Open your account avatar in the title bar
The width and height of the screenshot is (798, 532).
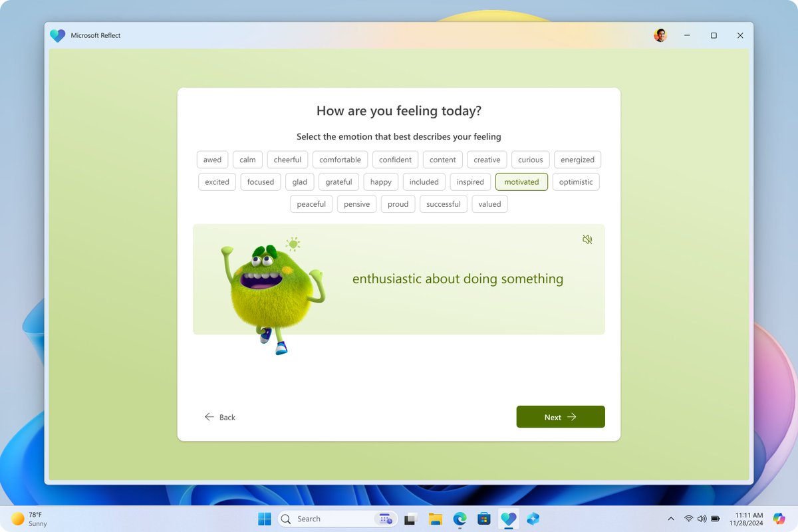(x=660, y=35)
